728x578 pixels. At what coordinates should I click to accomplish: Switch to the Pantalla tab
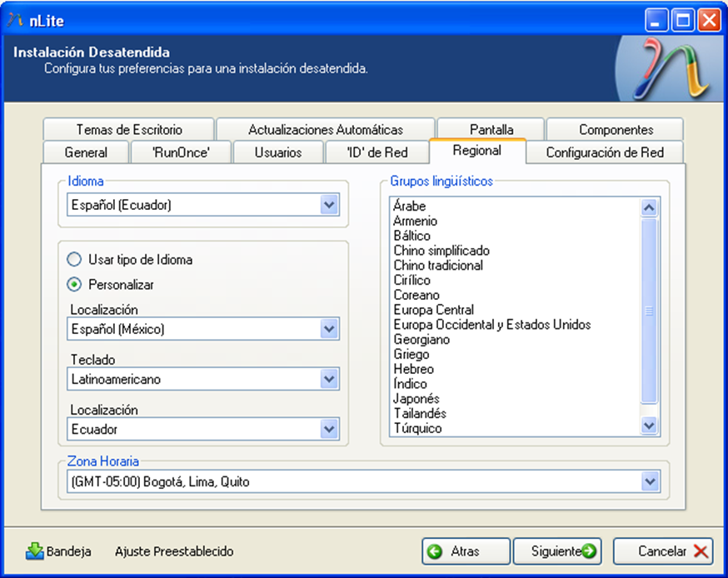(x=491, y=129)
